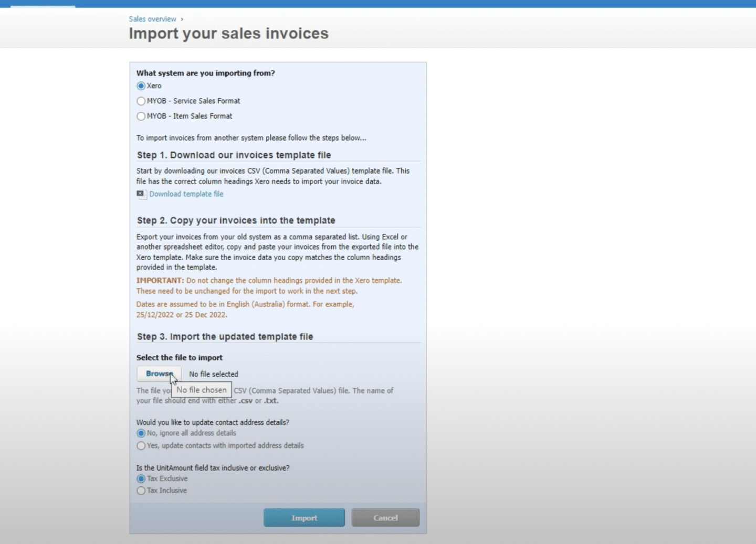The height and width of the screenshot is (544, 756).
Task: Select the Xero import option
Action: click(141, 86)
